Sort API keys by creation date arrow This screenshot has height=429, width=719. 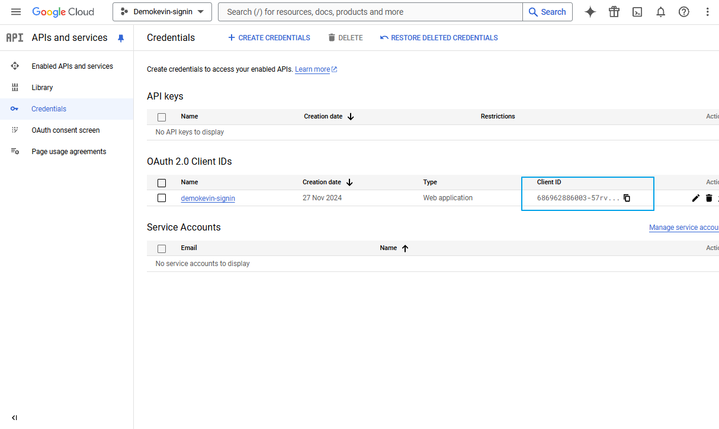351,116
